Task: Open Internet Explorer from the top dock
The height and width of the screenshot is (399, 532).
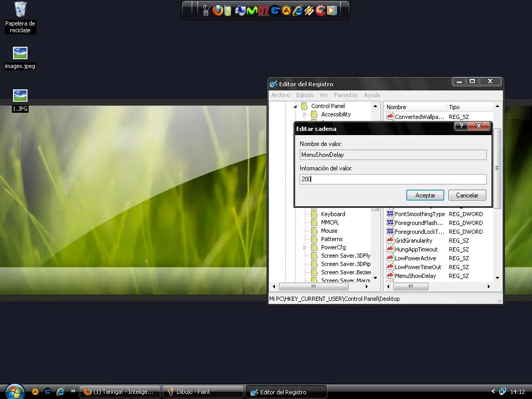Action: (x=298, y=10)
